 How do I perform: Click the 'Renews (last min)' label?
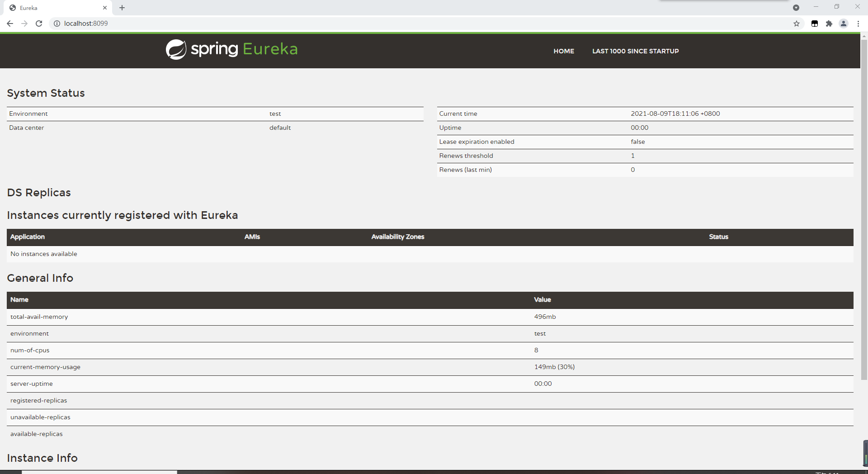(x=465, y=170)
